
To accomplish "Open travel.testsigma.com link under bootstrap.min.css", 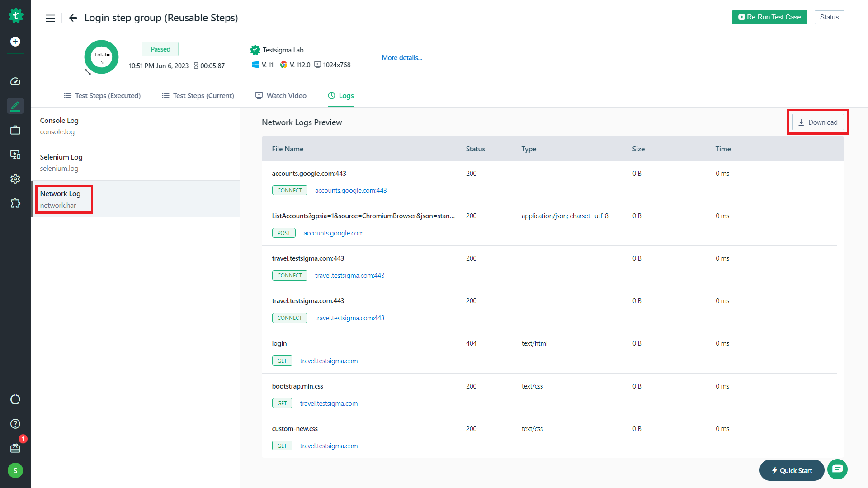I will tap(329, 404).
